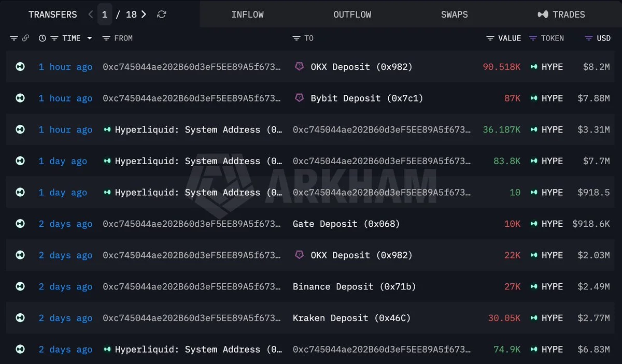This screenshot has width=622, height=364.
Task: Expand the TIME sort dropdown arrow
Action: pos(90,38)
